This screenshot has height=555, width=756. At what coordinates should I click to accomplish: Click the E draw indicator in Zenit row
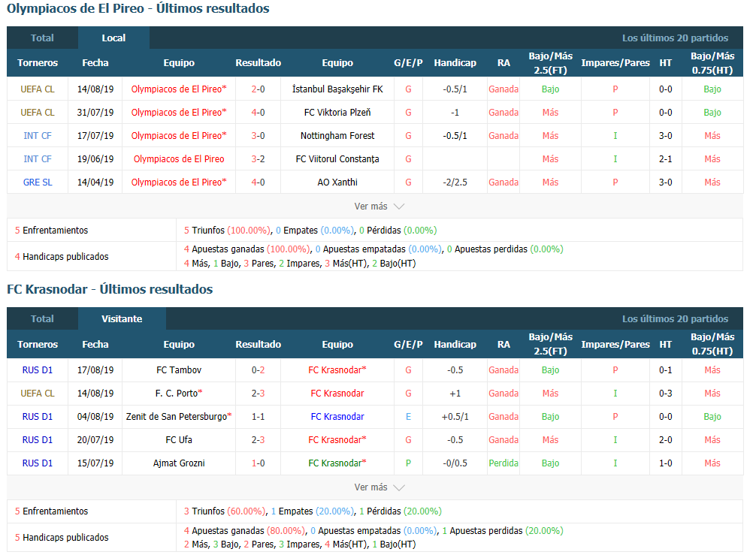pyautogui.click(x=408, y=417)
